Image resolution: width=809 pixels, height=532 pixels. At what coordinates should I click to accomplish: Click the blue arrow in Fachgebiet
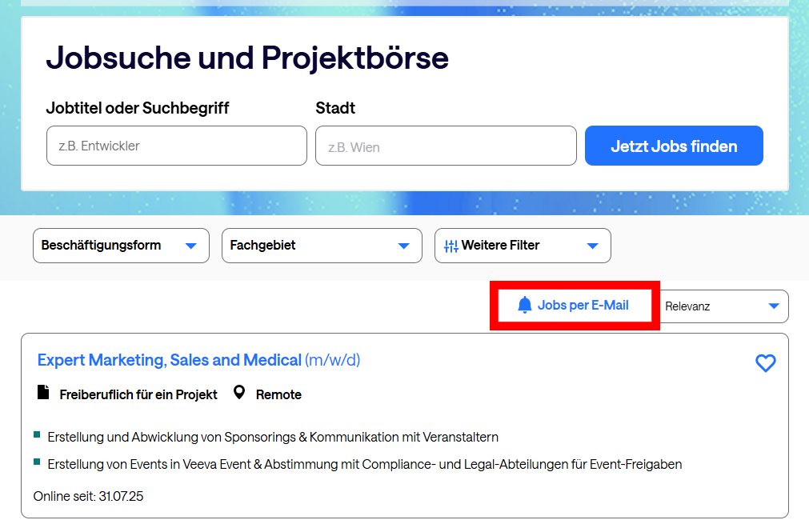(x=404, y=246)
